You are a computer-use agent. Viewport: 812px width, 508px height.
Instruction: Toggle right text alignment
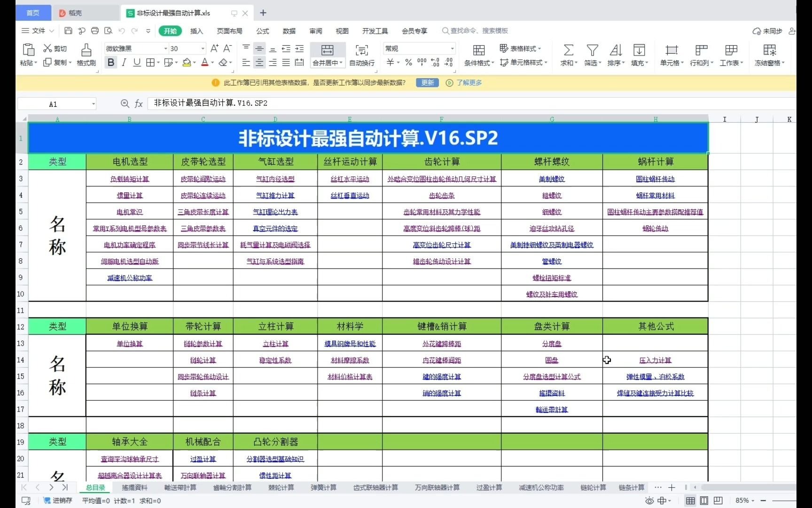pos(273,62)
